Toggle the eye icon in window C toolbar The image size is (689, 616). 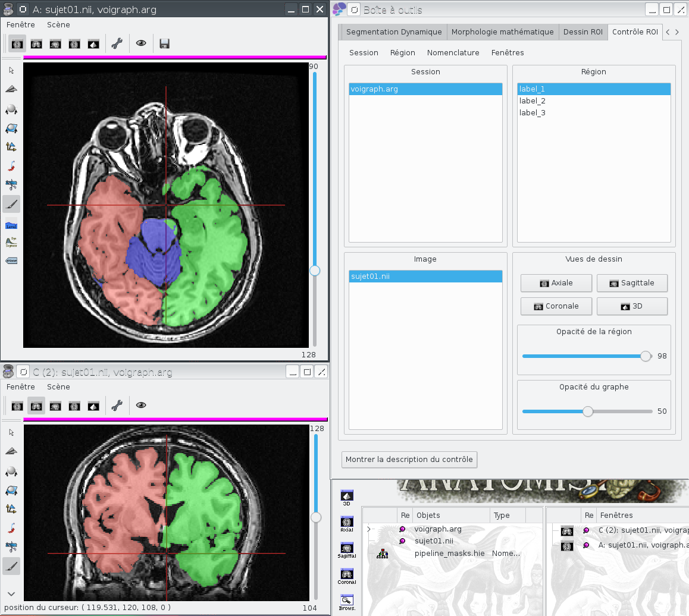(141, 406)
